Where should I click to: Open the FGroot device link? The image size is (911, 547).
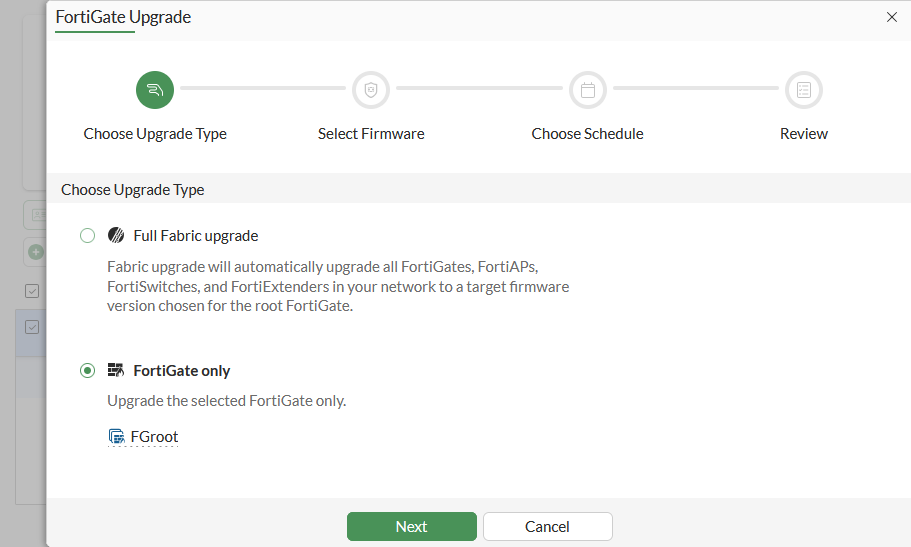[154, 437]
